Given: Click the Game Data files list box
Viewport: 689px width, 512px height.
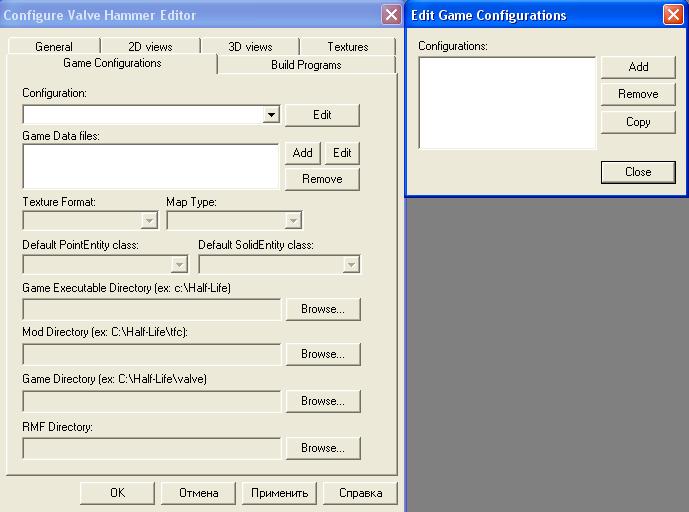Looking at the screenshot, I should coord(151,167).
